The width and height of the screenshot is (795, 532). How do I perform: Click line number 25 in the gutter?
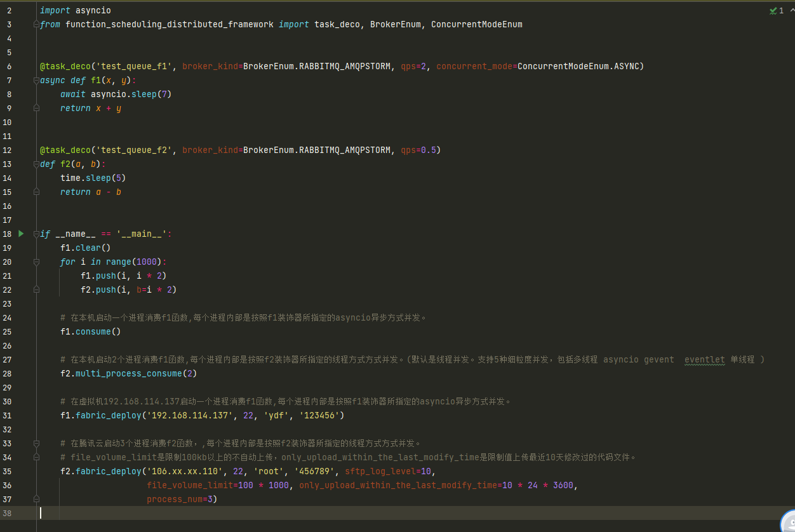tap(7, 331)
